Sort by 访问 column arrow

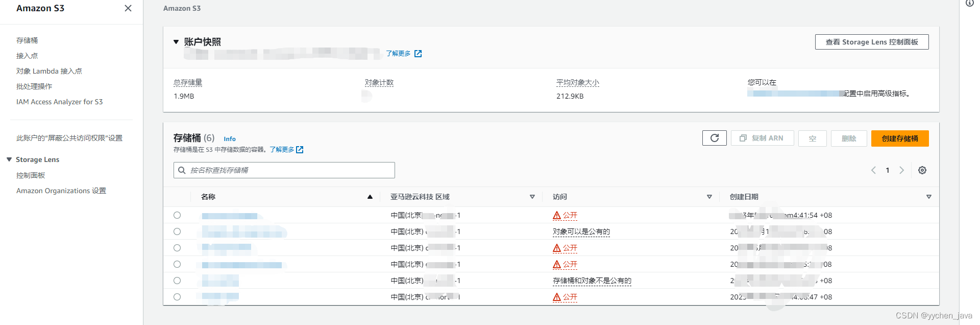[x=709, y=197]
